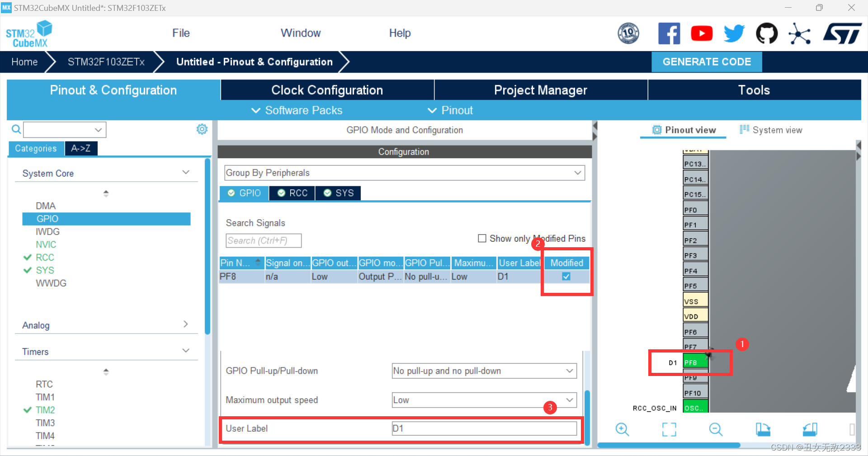
Task: Open the Window menu
Action: (x=301, y=33)
